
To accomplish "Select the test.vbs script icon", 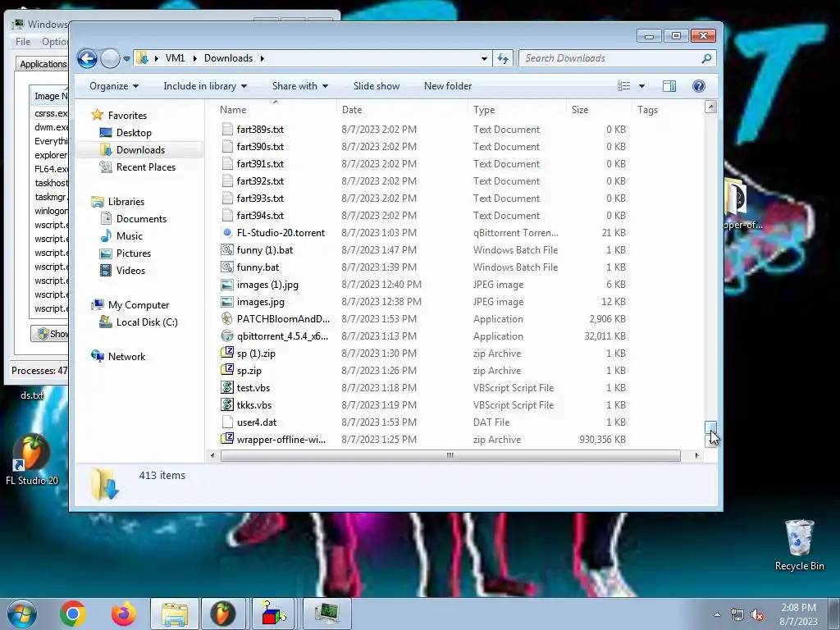I will click(x=227, y=387).
